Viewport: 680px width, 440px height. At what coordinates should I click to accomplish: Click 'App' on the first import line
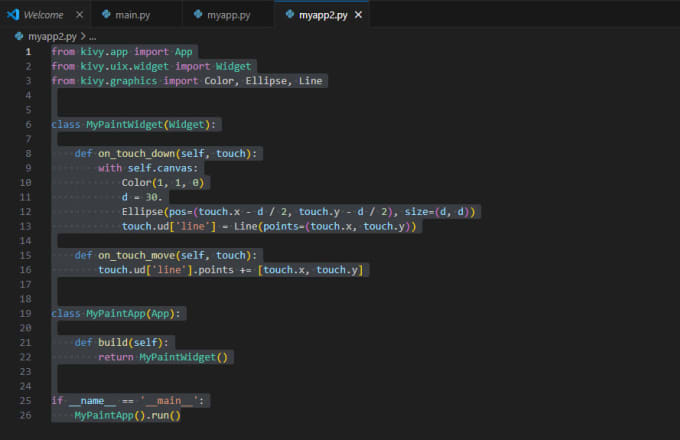[183, 52]
